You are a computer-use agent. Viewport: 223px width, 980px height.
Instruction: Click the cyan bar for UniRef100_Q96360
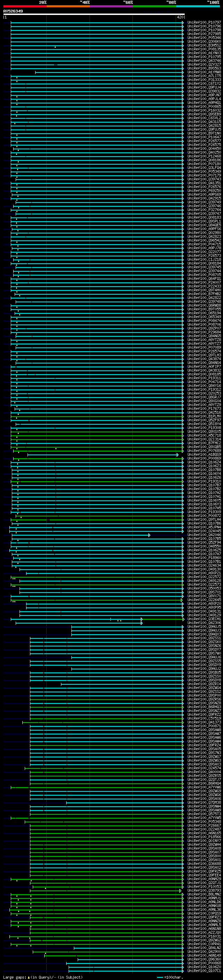[130, 959]
